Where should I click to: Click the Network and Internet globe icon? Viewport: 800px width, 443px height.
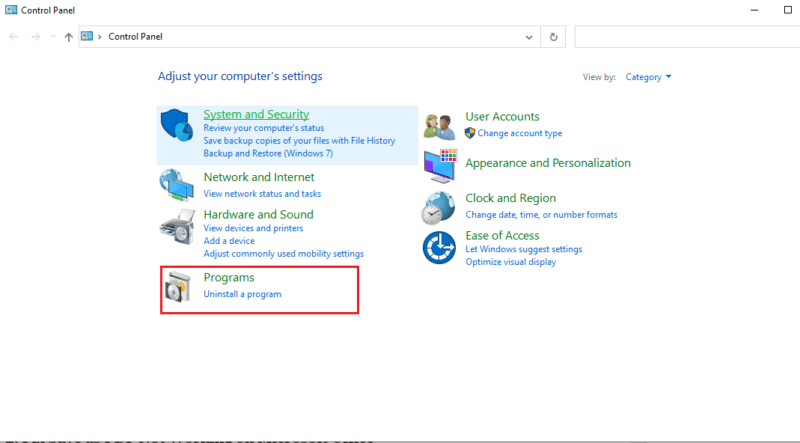click(177, 185)
